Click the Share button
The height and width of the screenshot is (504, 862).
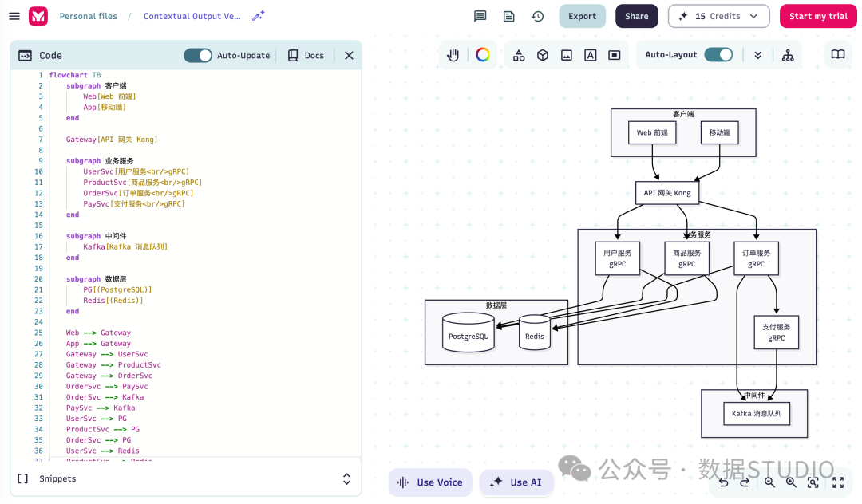coord(637,16)
